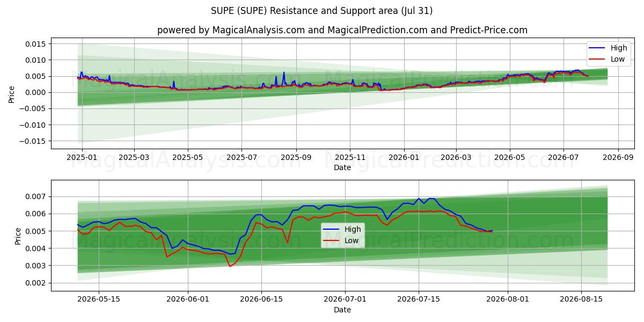
Task: Click the '2025-09' tick label on the top chart
Action: pos(296,157)
